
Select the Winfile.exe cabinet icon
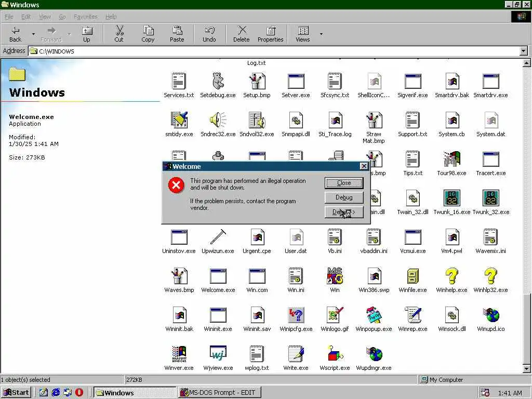[x=413, y=276]
